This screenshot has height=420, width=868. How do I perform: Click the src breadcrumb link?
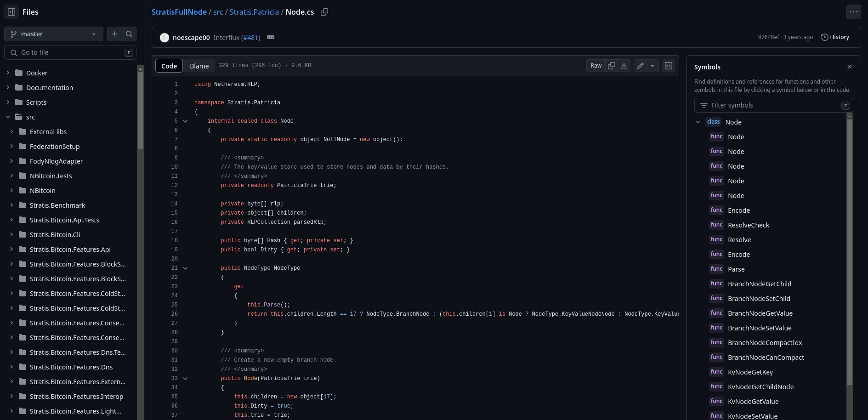click(218, 12)
